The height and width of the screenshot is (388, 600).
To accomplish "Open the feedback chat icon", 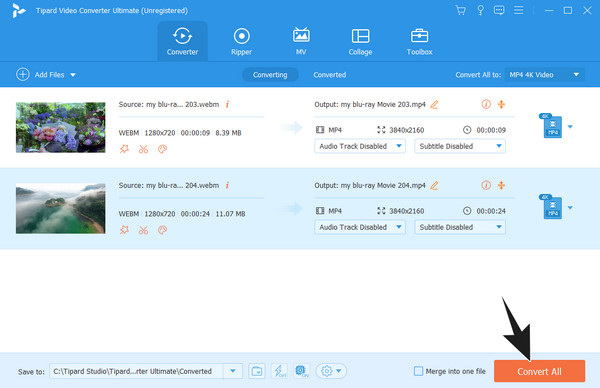I will [499, 10].
